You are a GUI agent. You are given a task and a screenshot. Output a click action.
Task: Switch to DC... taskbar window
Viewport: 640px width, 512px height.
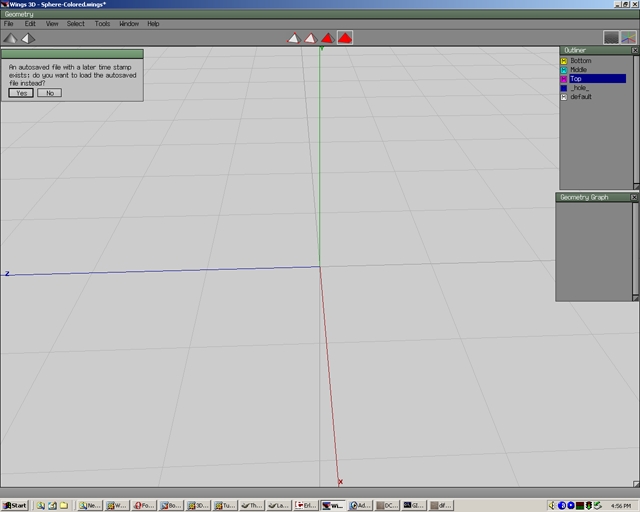pyautogui.click(x=387, y=505)
